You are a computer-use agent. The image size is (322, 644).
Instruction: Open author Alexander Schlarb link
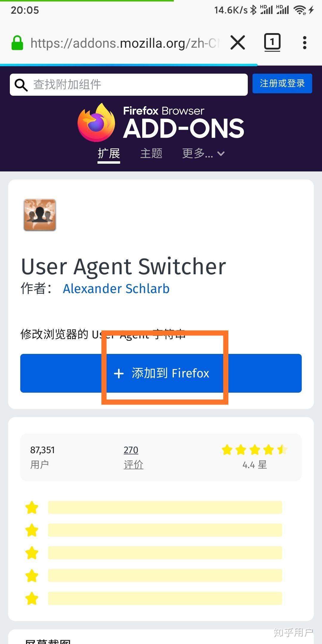116,289
